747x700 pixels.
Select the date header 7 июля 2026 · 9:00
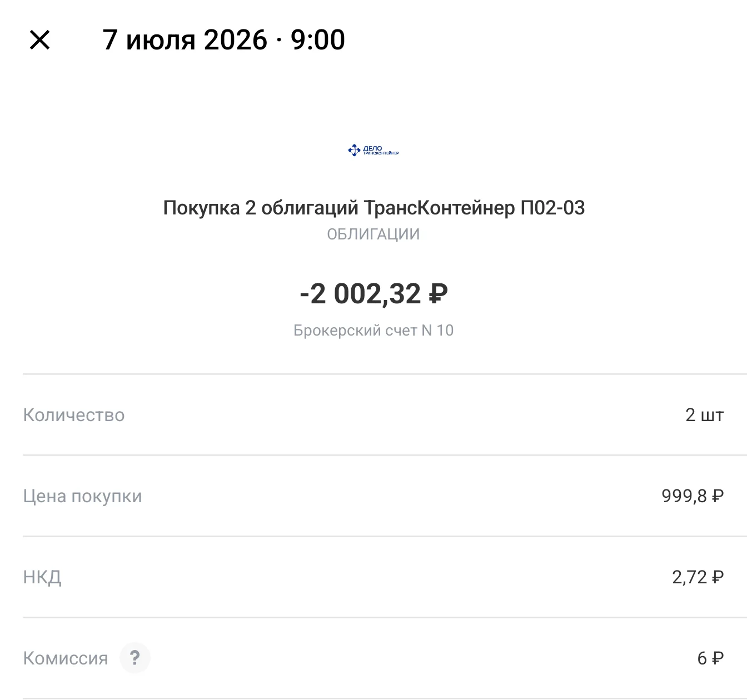(x=224, y=40)
